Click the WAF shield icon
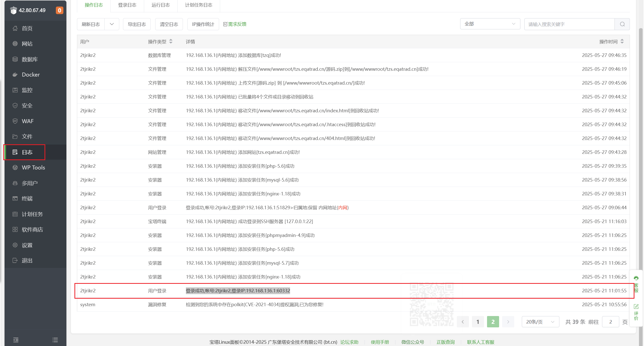 (x=15, y=121)
